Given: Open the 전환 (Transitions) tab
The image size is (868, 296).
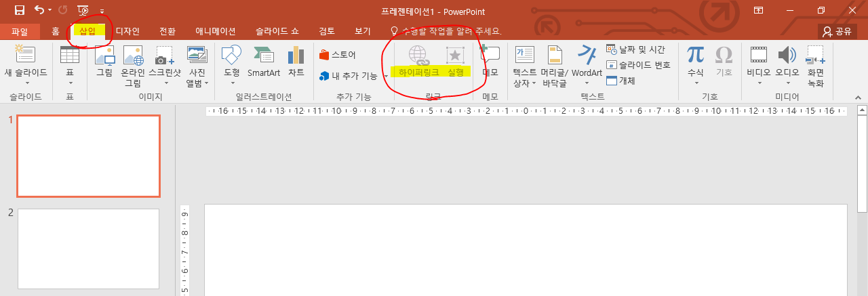Looking at the screenshot, I should [x=167, y=31].
